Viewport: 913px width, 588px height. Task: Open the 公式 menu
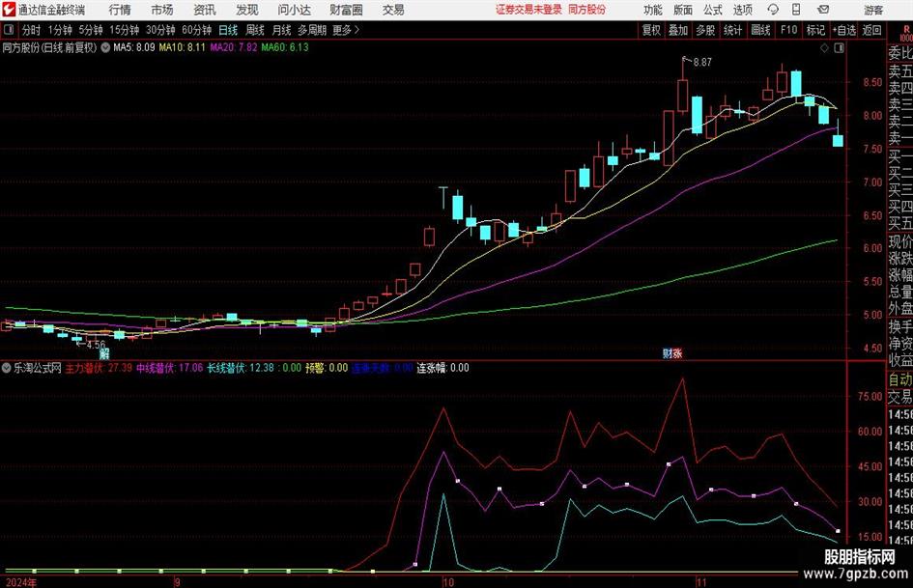click(713, 10)
